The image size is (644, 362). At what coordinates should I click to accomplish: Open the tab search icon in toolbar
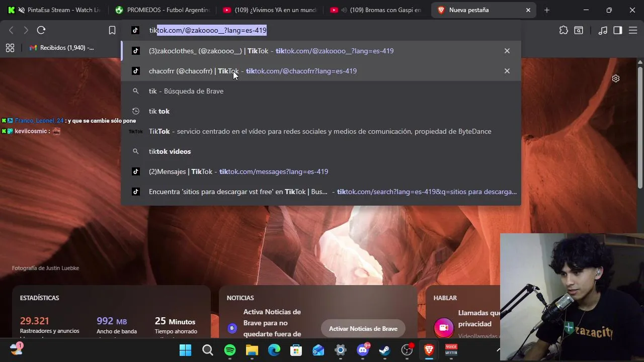click(x=579, y=30)
